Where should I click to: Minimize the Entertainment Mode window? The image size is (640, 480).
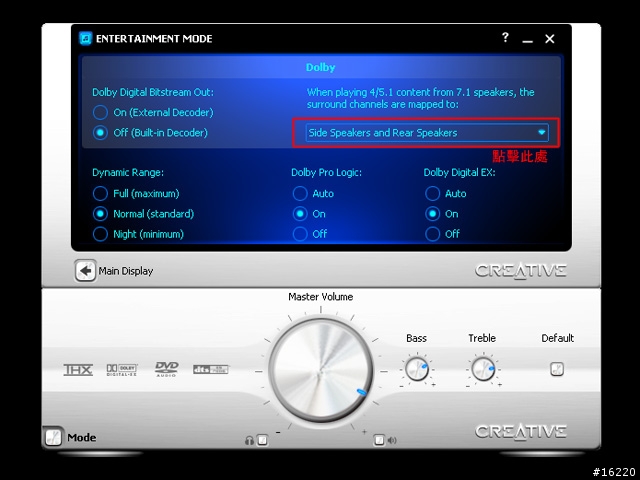click(527, 39)
